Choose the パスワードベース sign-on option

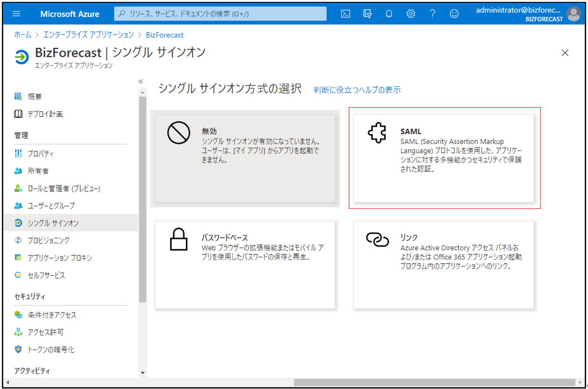[245, 265]
